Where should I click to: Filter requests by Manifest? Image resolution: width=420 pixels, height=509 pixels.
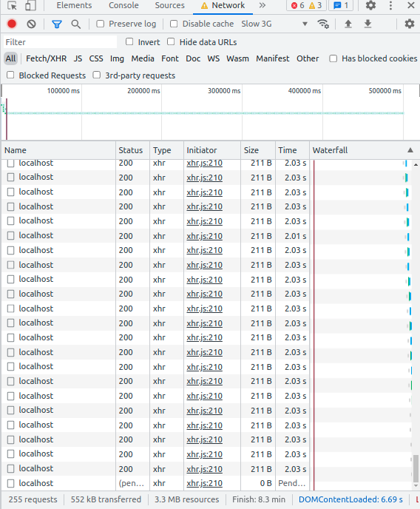point(273,58)
